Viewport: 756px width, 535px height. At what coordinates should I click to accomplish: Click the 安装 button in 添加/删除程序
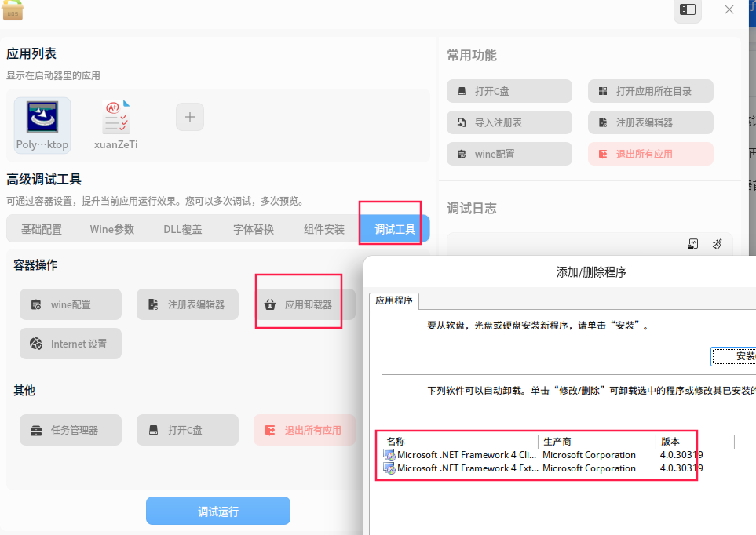pyautogui.click(x=734, y=356)
